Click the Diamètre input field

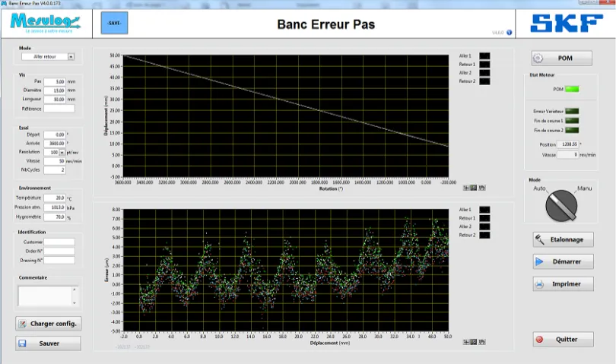tap(54, 90)
